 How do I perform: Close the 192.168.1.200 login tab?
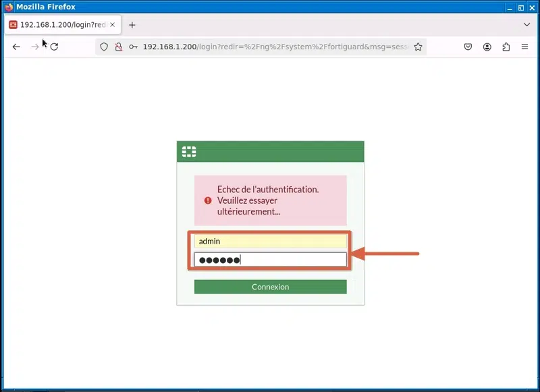pos(112,25)
